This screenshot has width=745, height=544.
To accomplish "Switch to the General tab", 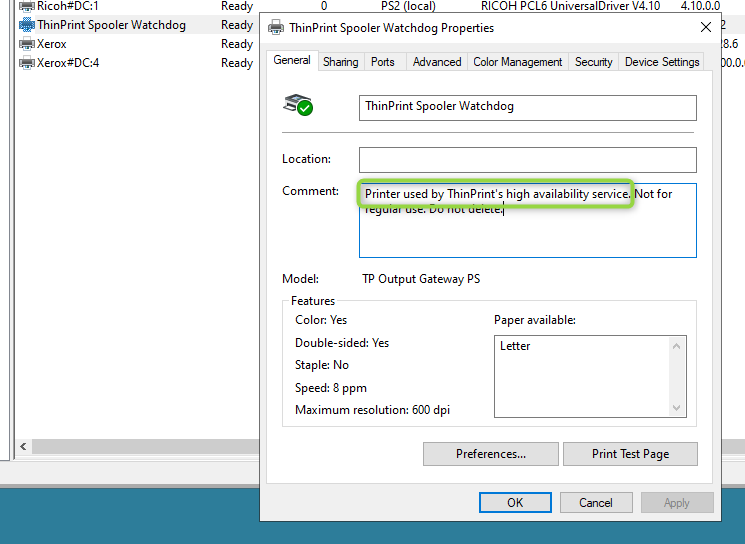I will click(x=292, y=60).
